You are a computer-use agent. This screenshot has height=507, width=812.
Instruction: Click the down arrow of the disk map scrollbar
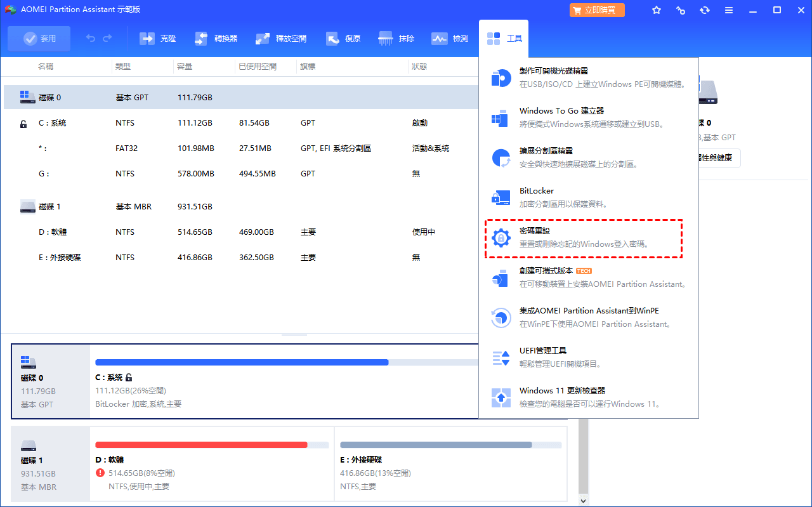coord(584,501)
